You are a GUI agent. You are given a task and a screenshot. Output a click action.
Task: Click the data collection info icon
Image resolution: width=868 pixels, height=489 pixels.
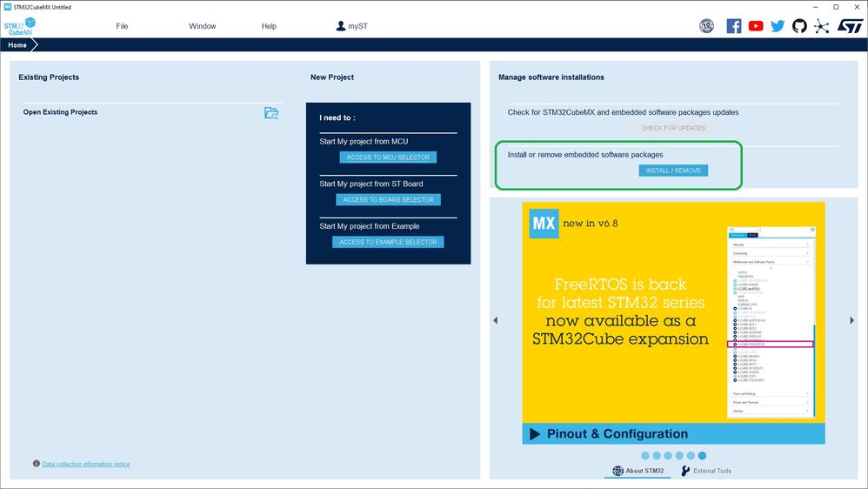tap(36, 464)
